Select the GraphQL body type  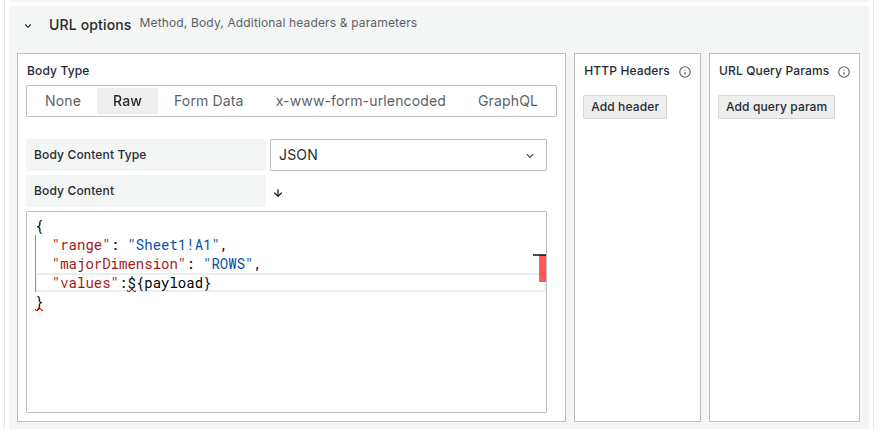coord(507,101)
